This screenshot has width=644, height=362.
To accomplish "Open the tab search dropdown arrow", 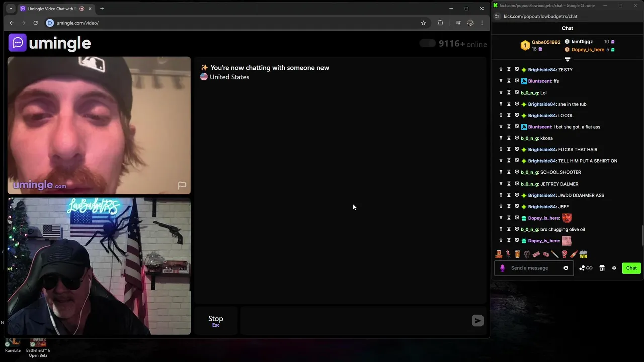I will 11,9.
